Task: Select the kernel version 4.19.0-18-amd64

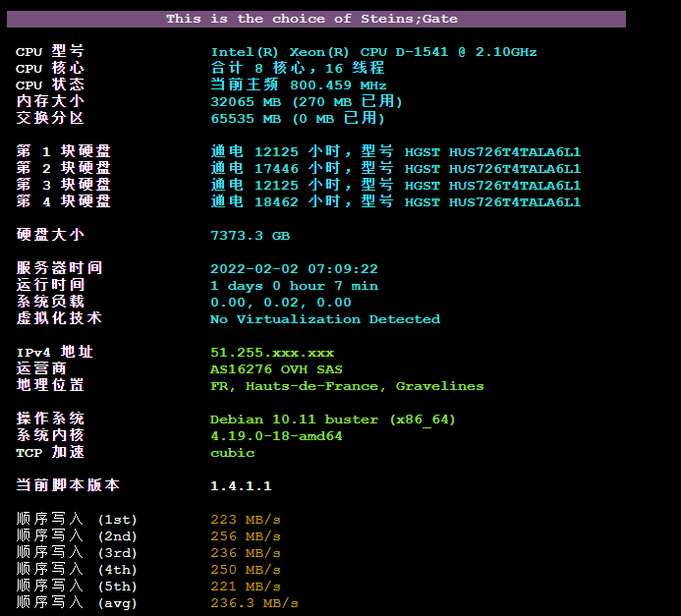Action: (x=276, y=436)
